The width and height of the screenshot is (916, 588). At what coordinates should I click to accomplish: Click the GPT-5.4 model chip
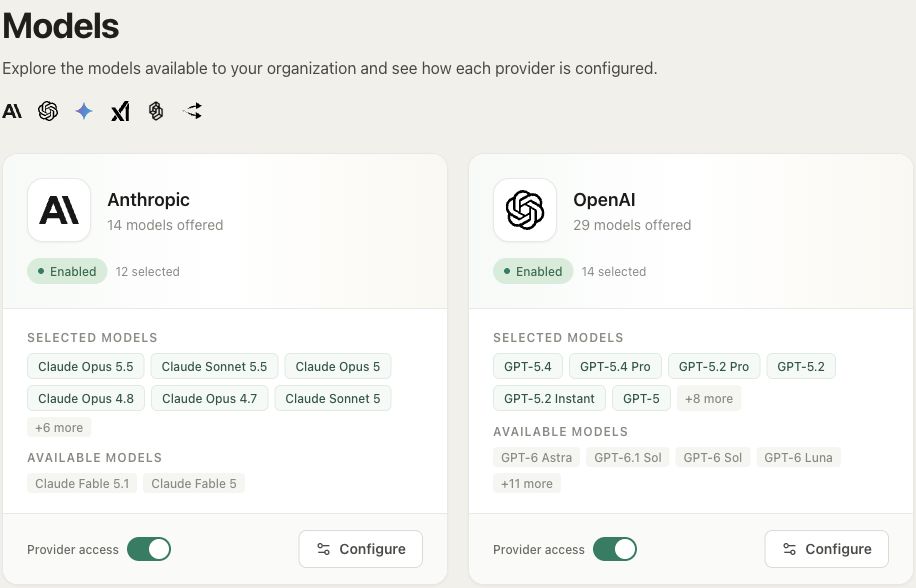[528, 366]
